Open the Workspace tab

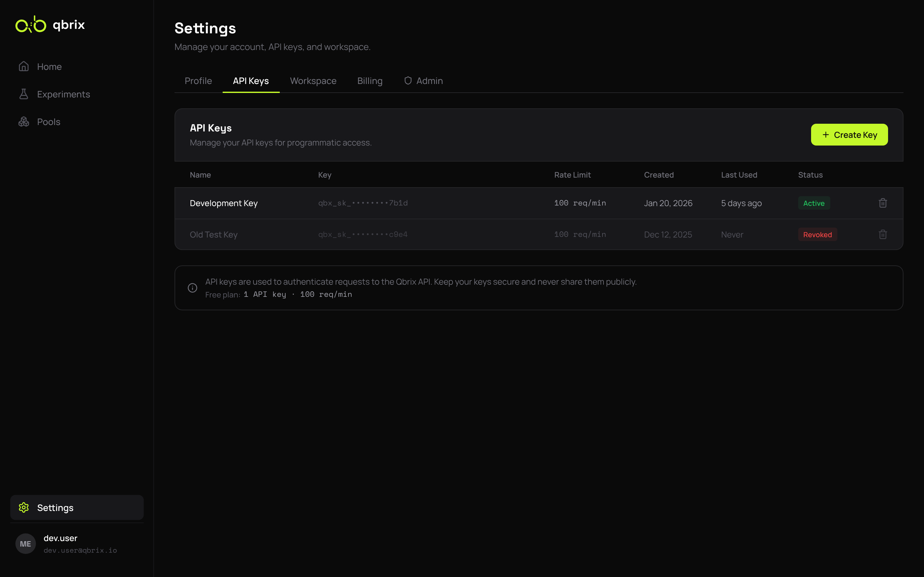(313, 80)
